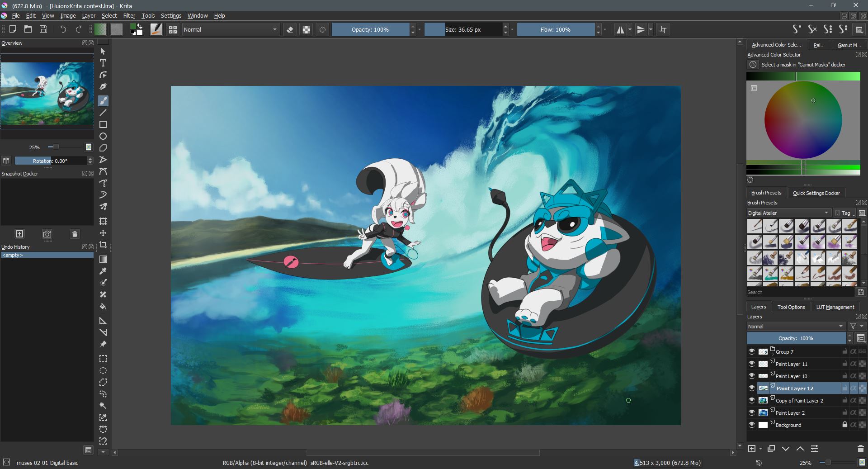Toggle eraser mode in toolbar
Screen dimensions: 868x469
[x=290, y=30]
